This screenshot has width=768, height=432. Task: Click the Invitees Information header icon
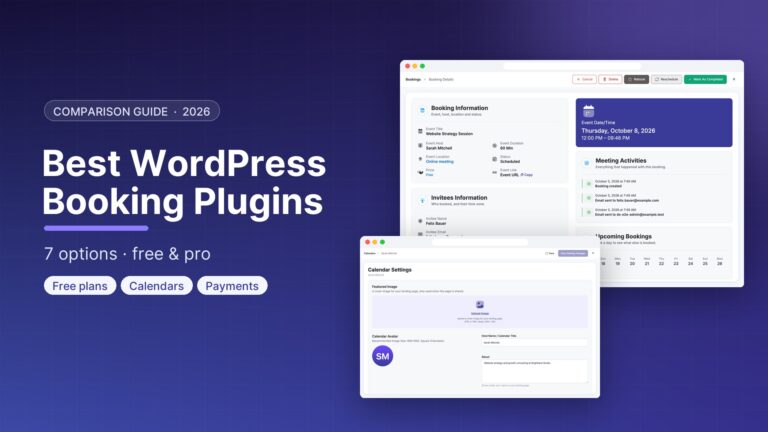tap(422, 200)
